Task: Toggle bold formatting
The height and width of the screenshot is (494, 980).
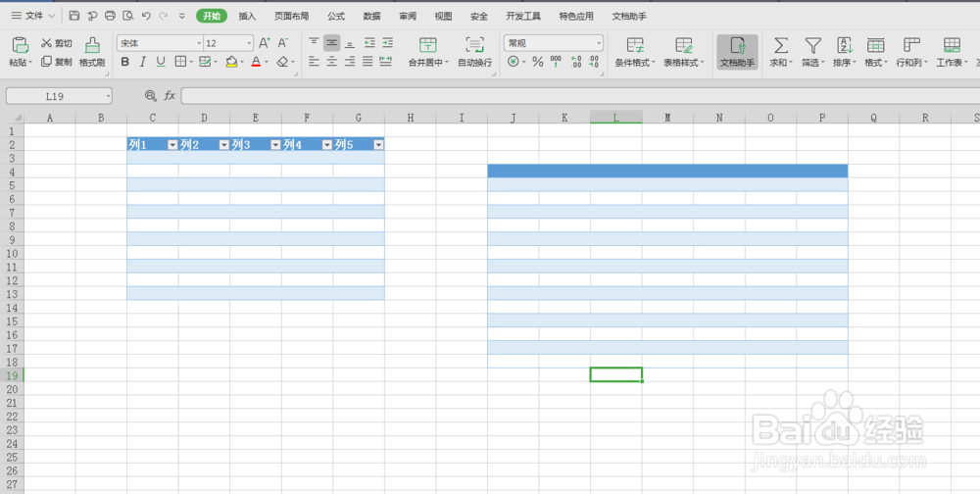Action: tap(125, 62)
